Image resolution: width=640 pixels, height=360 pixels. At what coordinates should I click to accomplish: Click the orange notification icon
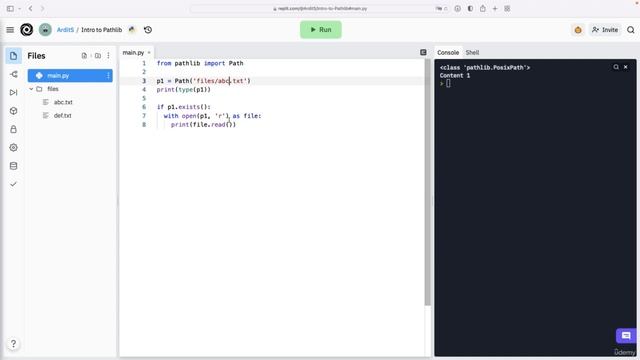pyautogui.click(x=578, y=30)
